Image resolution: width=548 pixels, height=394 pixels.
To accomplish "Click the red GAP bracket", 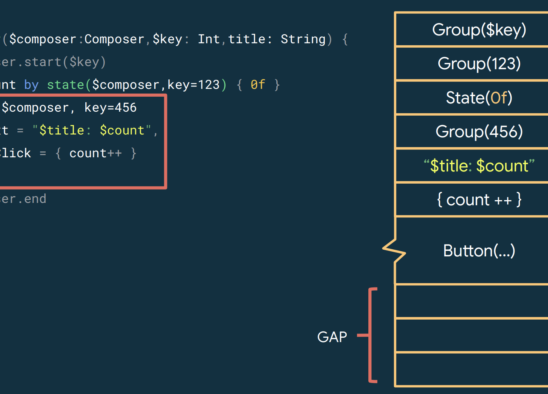I will click(369, 335).
